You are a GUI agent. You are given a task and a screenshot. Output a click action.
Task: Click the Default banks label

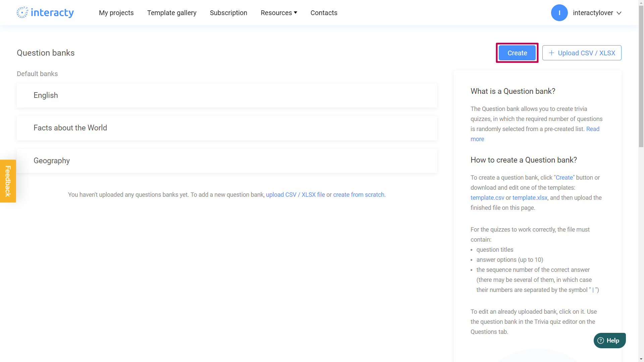pos(37,74)
